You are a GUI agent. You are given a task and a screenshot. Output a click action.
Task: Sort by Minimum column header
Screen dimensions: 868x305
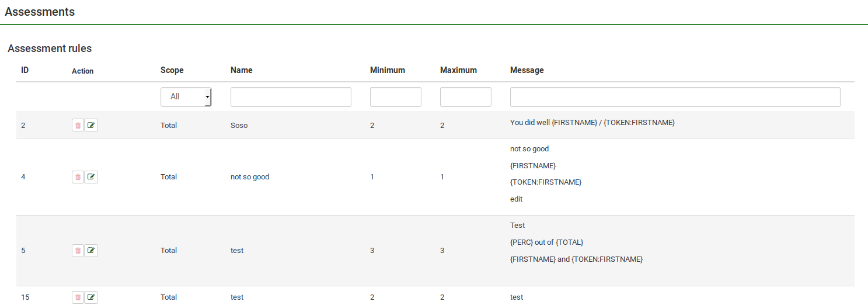[388, 70]
